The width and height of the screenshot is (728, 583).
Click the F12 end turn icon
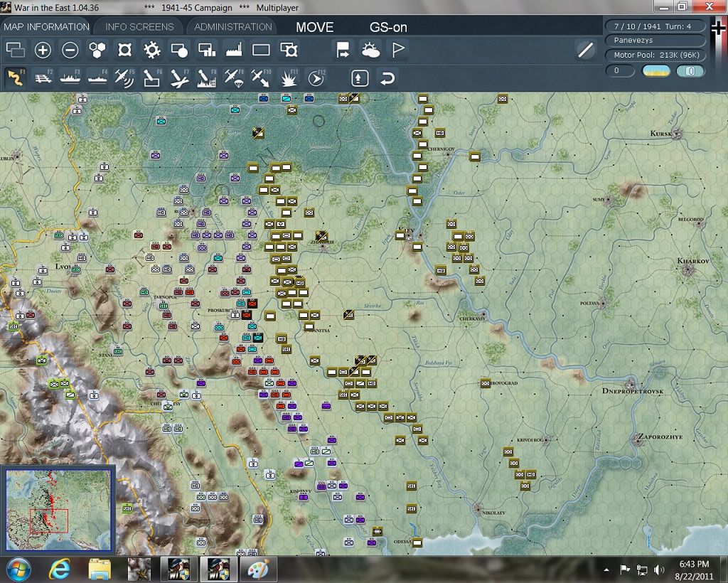pos(316,77)
